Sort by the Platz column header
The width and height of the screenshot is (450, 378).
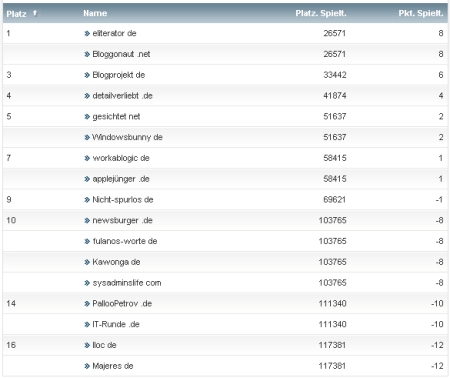tap(16, 14)
